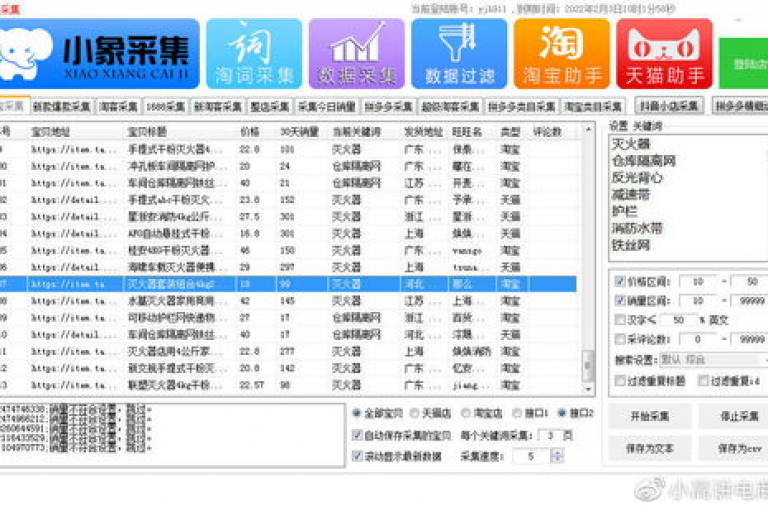Click the sales cell 297
768x510 pixels.
click(287, 267)
